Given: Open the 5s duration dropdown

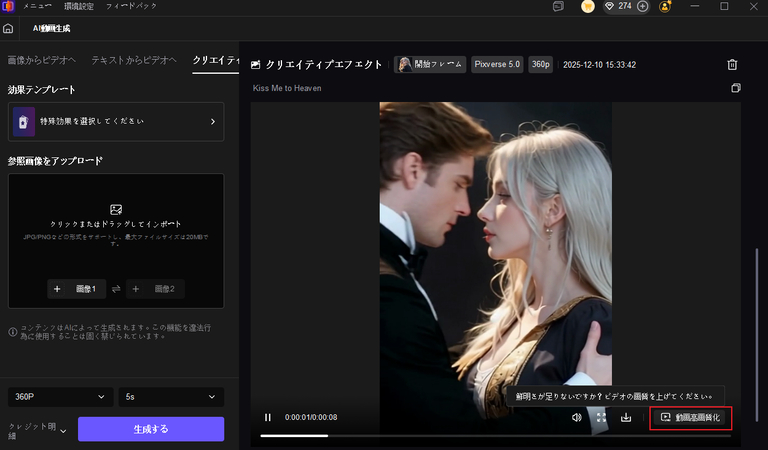Looking at the screenshot, I should coord(170,397).
